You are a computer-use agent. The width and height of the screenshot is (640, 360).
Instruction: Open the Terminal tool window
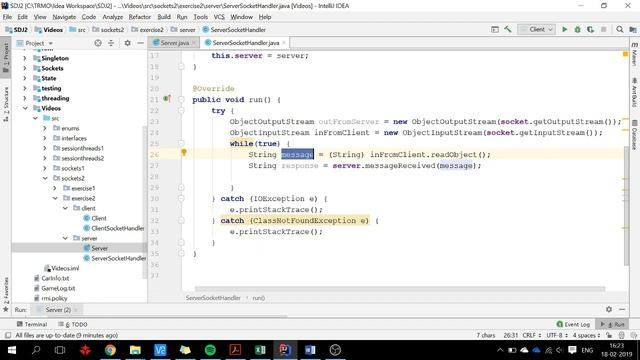(32, 324)
